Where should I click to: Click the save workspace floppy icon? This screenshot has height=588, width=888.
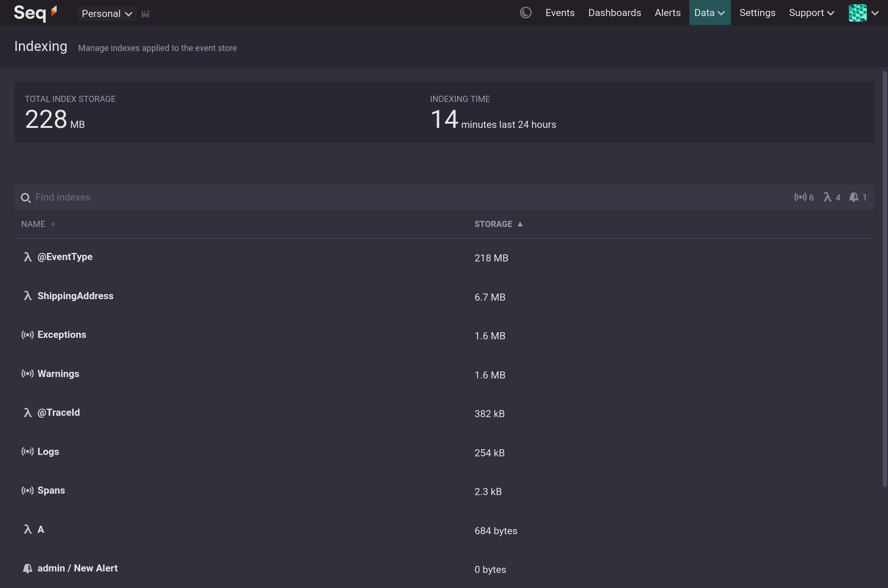coord(145,14)
